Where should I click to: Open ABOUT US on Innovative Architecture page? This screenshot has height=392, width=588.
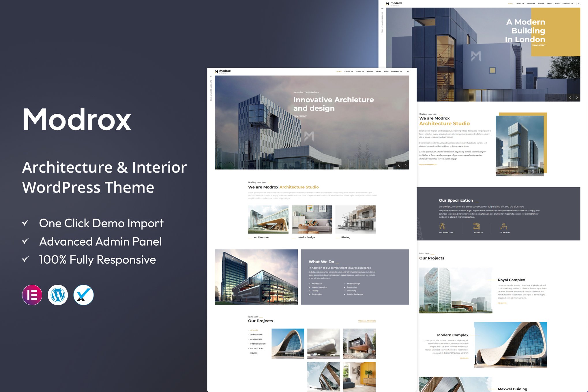coord(349,72)
